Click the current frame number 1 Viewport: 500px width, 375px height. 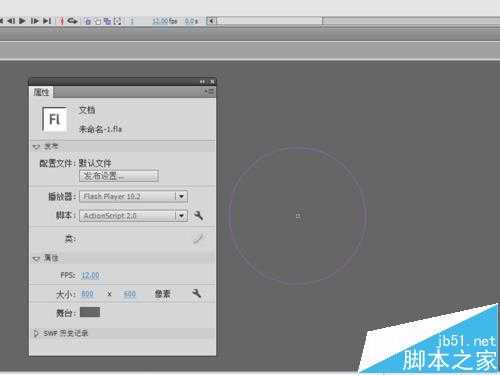(132, 21)
